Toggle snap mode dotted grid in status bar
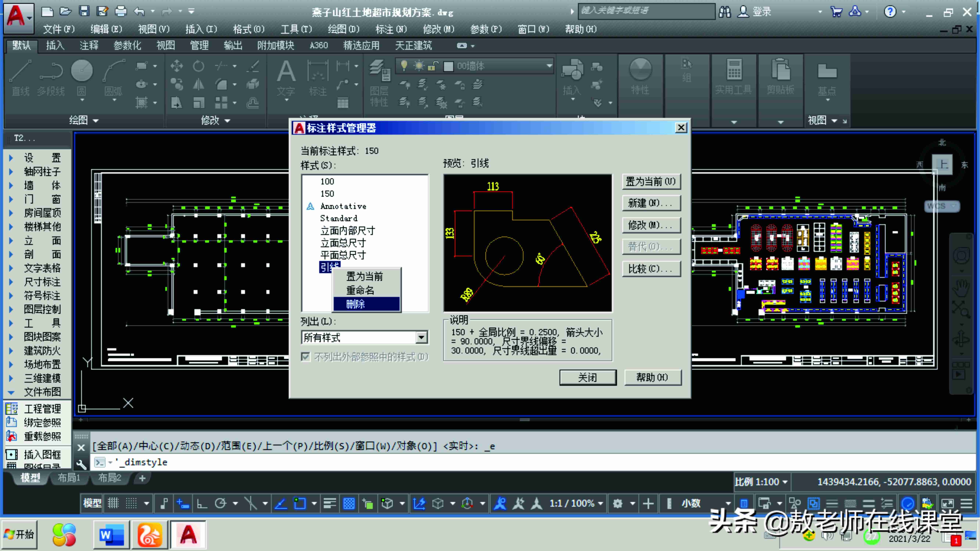This screenshot has height=551, width=980. click(131, 503)
